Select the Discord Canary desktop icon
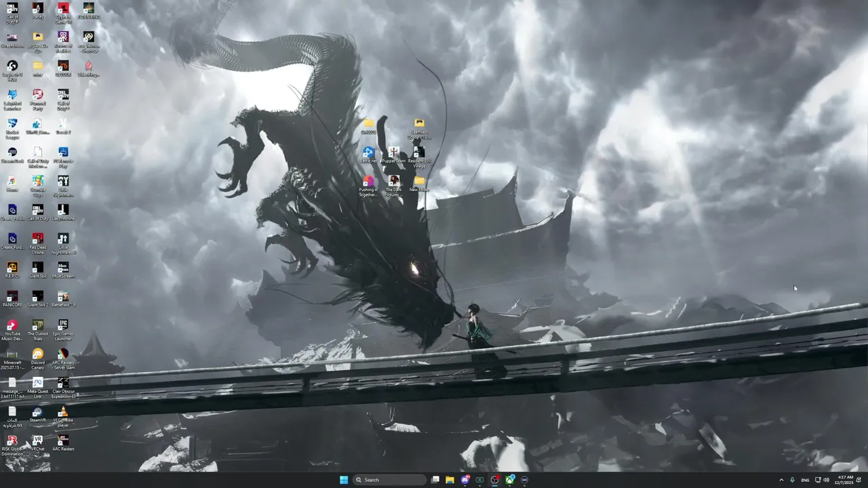 tap(38, 358)
